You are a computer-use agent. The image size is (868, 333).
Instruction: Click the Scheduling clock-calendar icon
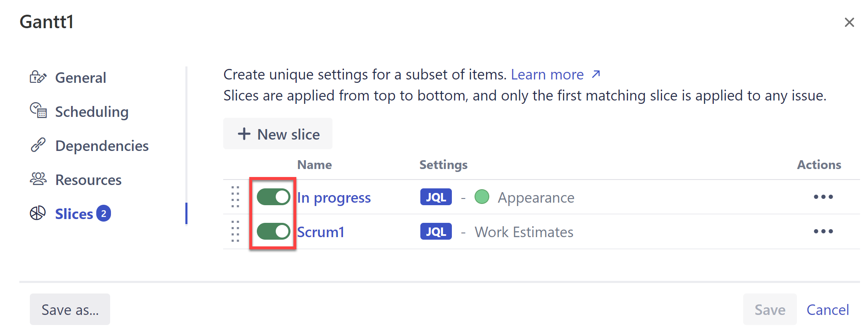click(x=38, y=111)
